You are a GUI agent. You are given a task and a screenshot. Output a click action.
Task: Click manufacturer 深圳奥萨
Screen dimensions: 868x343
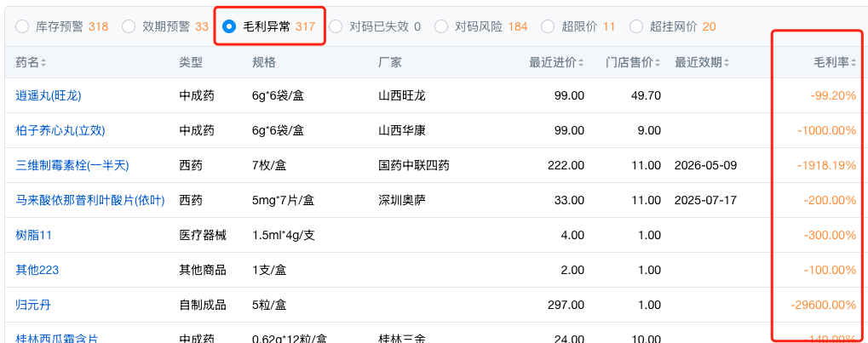[402, 200]
